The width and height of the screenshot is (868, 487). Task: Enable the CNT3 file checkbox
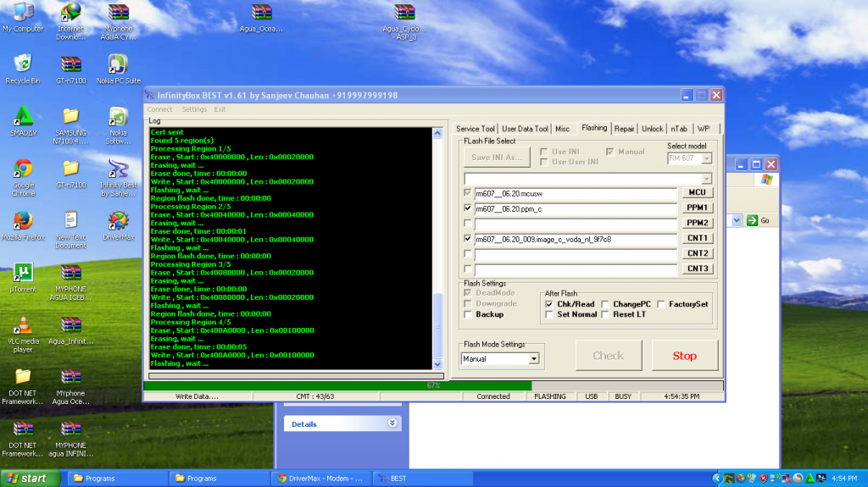468,269
